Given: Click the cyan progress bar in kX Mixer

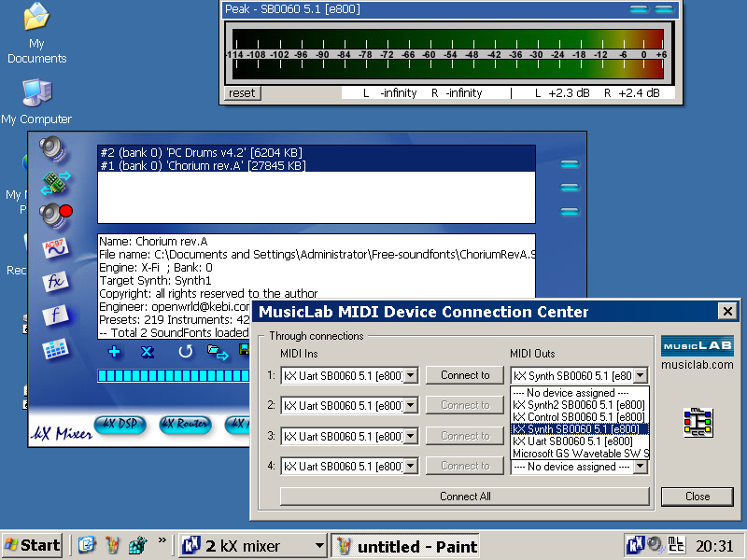Looking at the screenshot, I should pyautogui.click(x=174, y=376).
